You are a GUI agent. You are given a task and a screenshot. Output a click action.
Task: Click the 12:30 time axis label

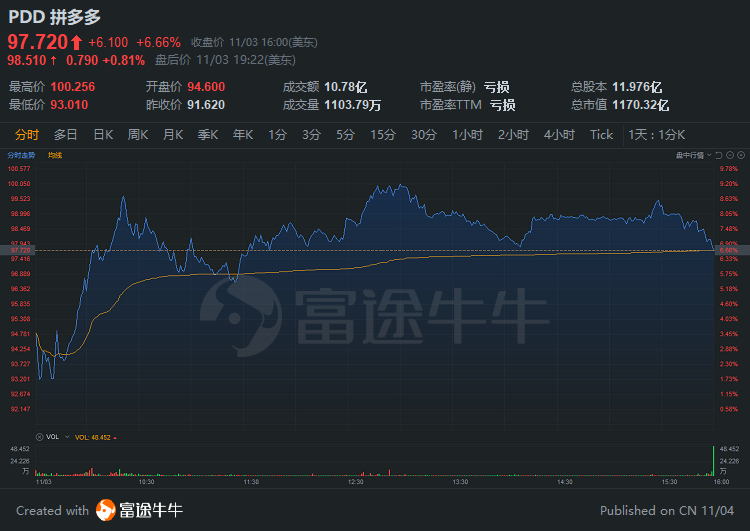coord(355,482)
